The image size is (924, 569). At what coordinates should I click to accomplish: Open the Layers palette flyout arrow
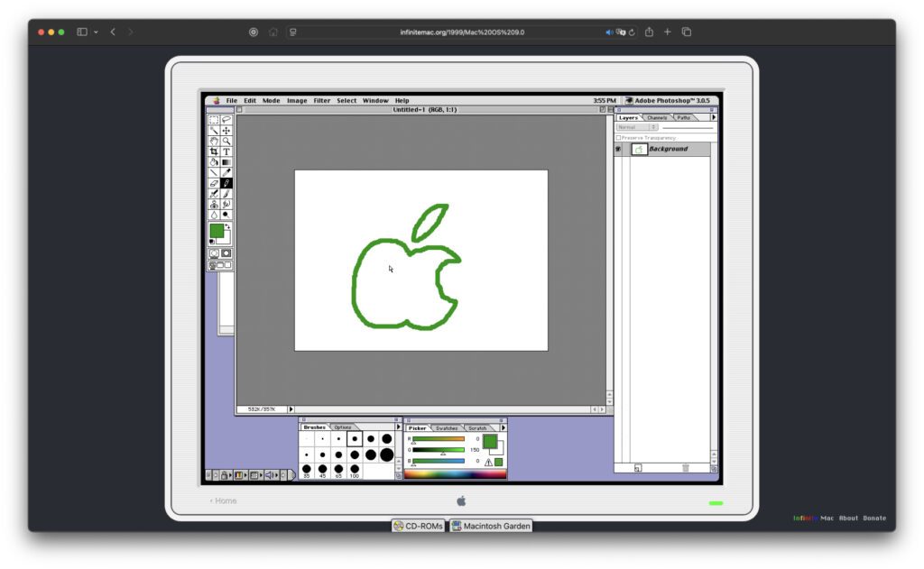tap(714, 118)
